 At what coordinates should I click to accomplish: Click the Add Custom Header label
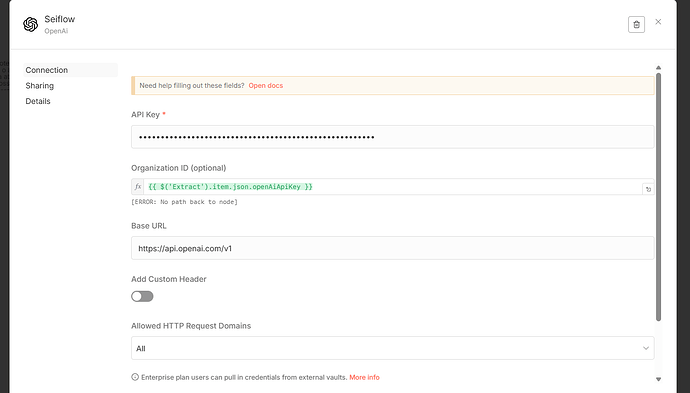coord(169,279)
